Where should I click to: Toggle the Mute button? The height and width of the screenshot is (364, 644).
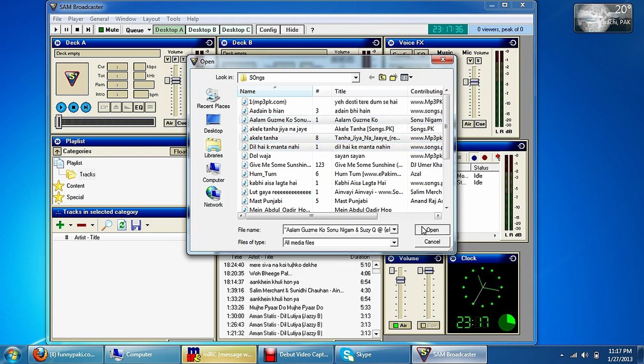pyautogui.click(x=109, y=30)
